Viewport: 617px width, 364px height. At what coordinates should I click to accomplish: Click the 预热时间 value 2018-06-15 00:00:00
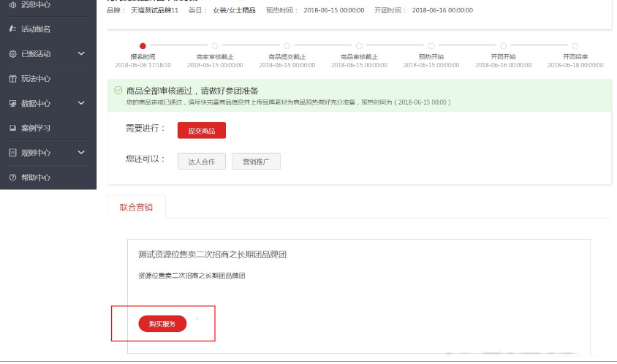[x=334, y=10]
